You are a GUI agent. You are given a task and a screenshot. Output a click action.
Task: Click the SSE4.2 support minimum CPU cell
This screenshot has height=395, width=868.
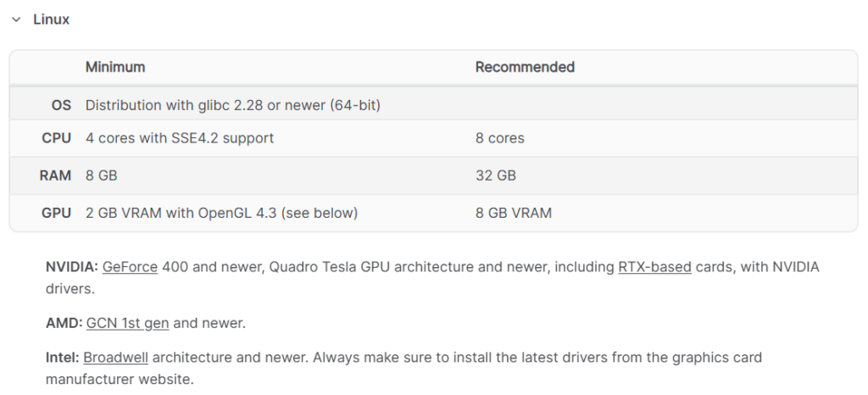point(180,138)
